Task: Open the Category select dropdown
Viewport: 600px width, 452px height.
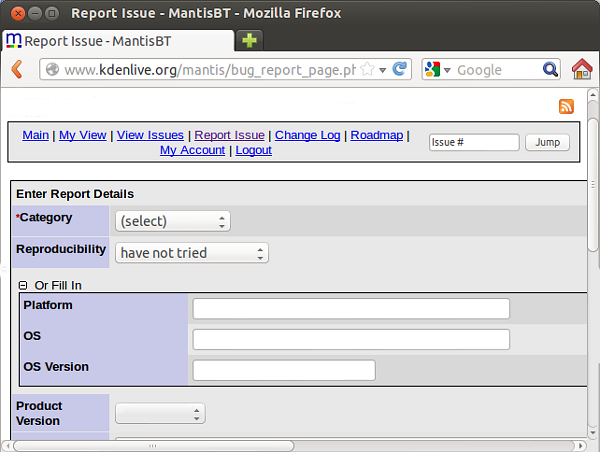Action: (x=172, y=221)
